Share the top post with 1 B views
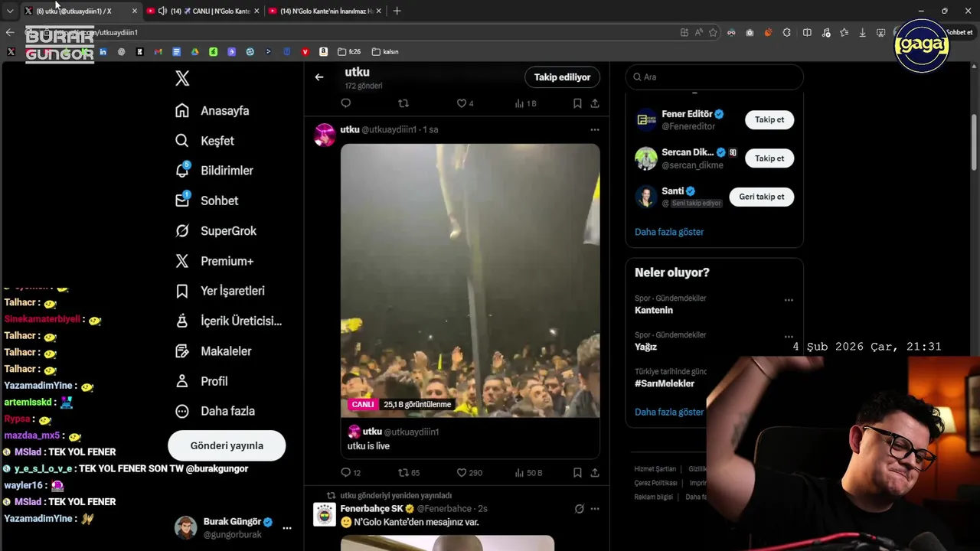Viewport: 980px width, 551px height. pyautogui.click(x=595, y=103)
